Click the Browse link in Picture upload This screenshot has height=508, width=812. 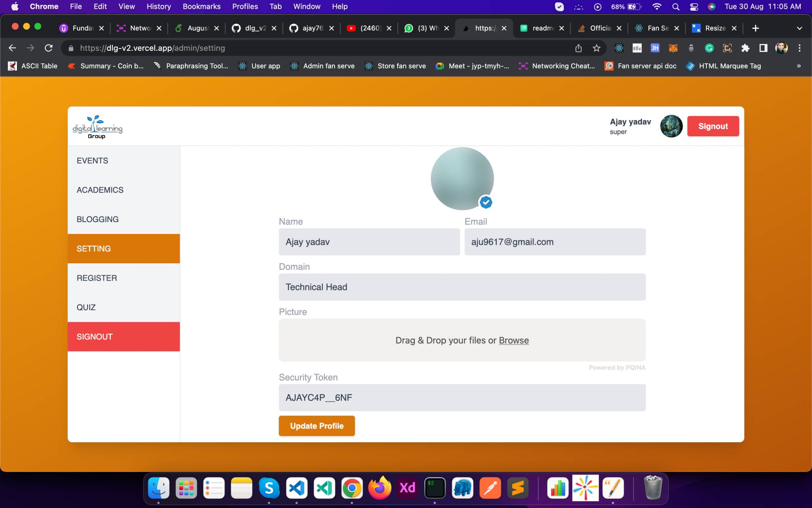click(514, 340)
